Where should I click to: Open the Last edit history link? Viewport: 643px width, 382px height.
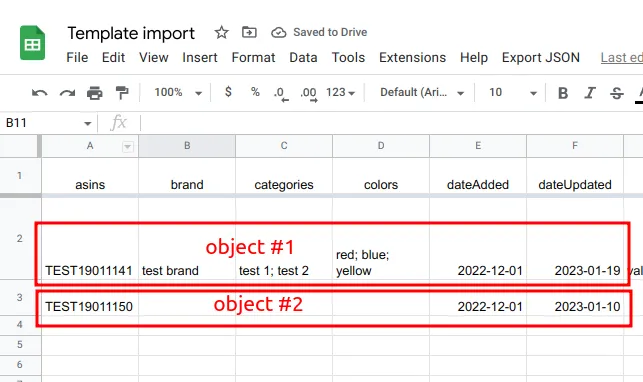(x=622, y=57)
